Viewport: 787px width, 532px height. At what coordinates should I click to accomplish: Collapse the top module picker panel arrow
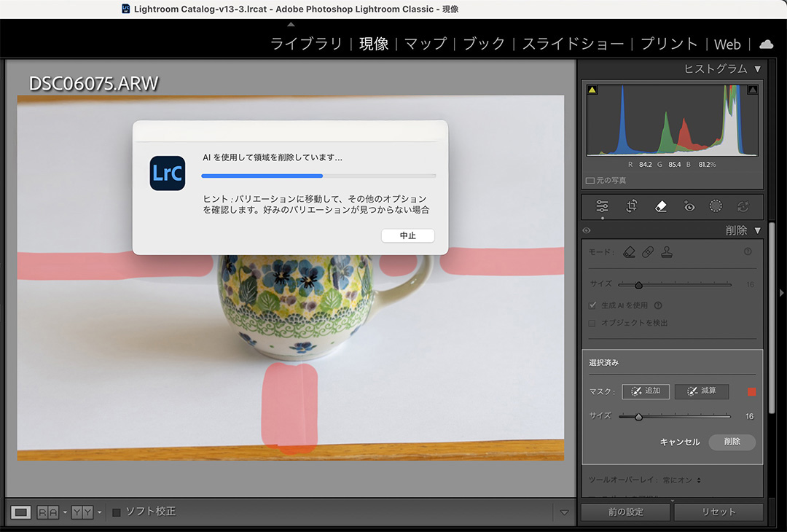291,24
